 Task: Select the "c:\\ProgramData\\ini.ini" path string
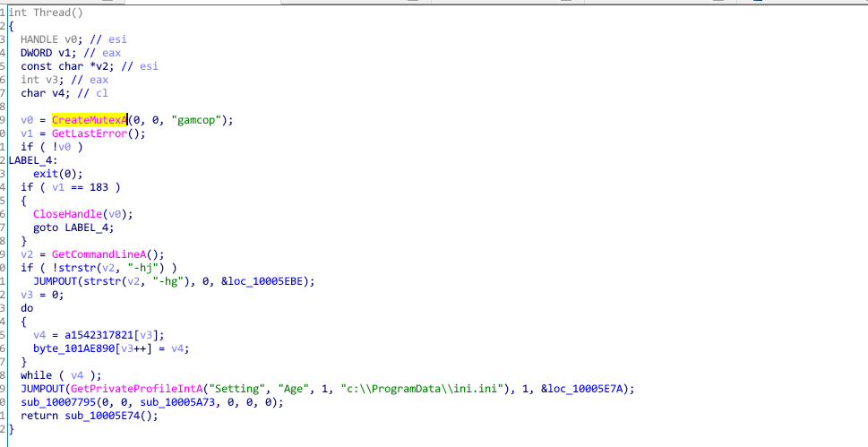[x=423, y=389]
